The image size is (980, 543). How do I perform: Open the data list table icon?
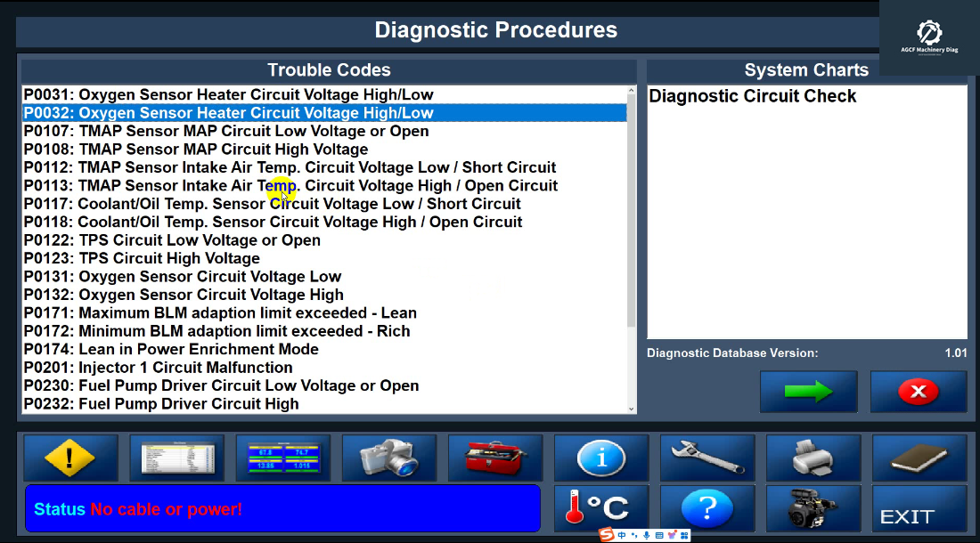176,457
